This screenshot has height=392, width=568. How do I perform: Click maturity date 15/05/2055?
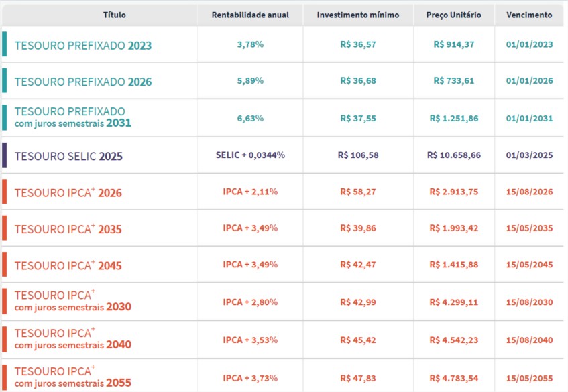click(x=529, y=378)
